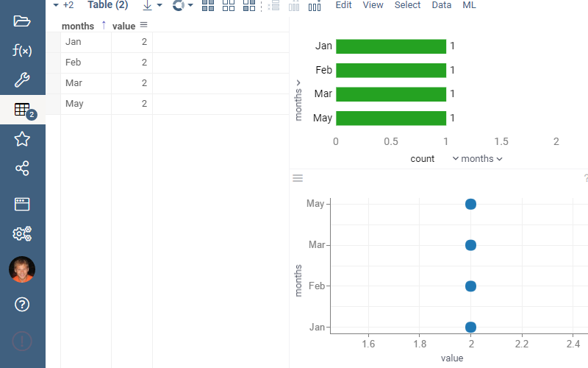Image resolution: width=588 pixels, height=368 pixels.
Task: Sort by the months column header
Action: click(x=78, y=26)
